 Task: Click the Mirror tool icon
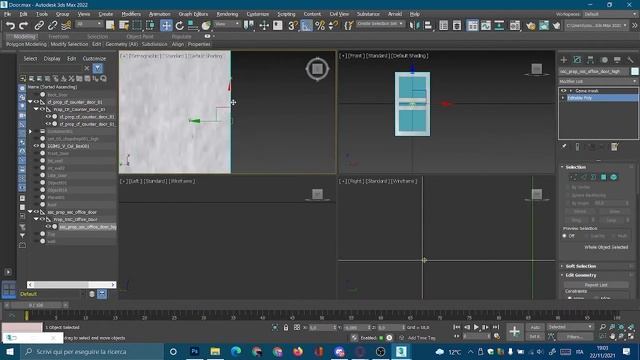(x=414, y=26)
